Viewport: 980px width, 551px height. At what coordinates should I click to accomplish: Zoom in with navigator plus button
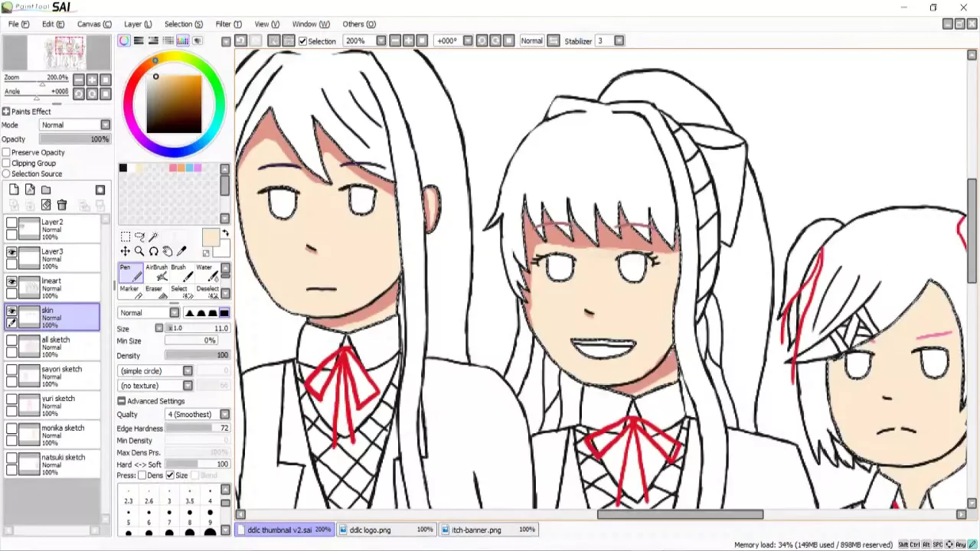tap(92, 80)
